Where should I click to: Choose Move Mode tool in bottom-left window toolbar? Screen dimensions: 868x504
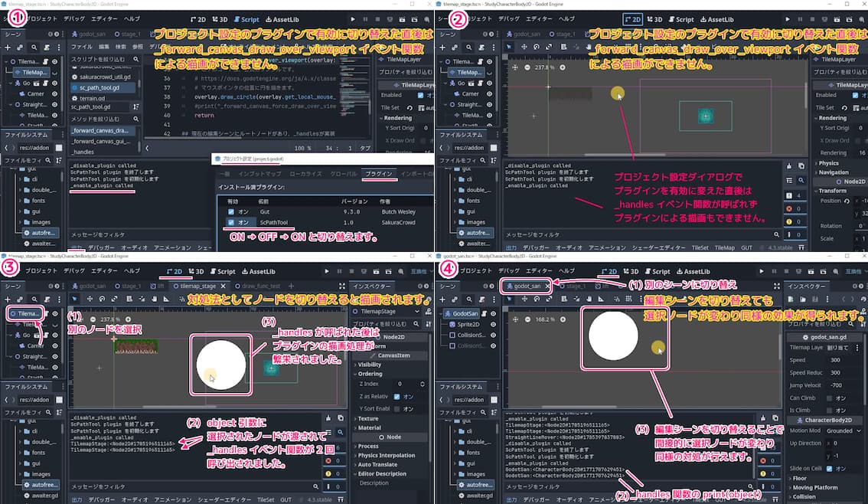[x=89, y=299]
